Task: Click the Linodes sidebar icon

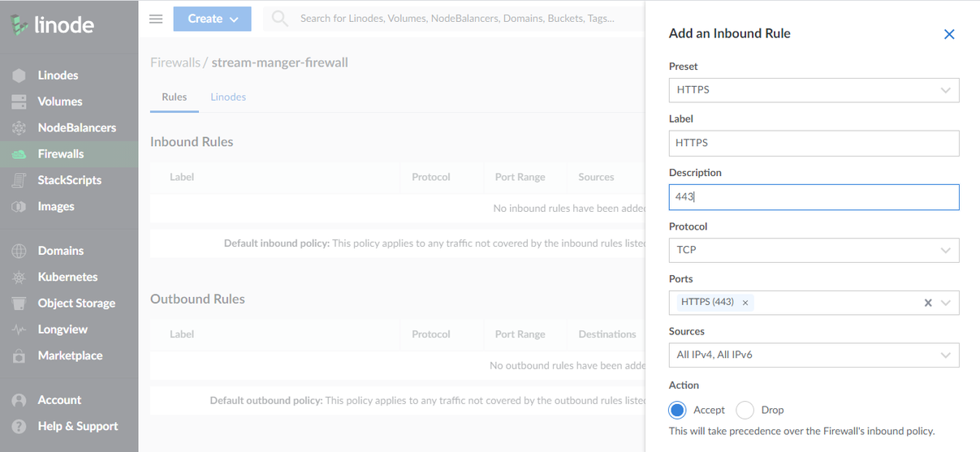Action: point(19,75)
